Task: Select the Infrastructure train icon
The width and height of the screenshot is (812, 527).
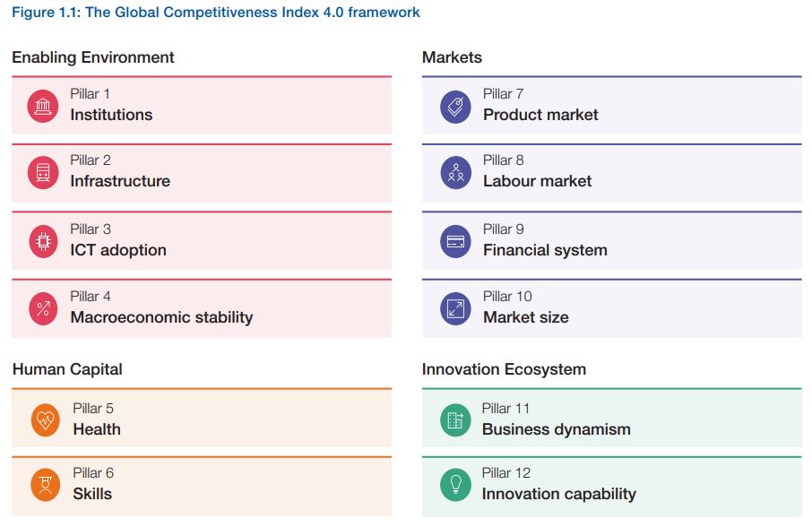Action: pos(43,172)
